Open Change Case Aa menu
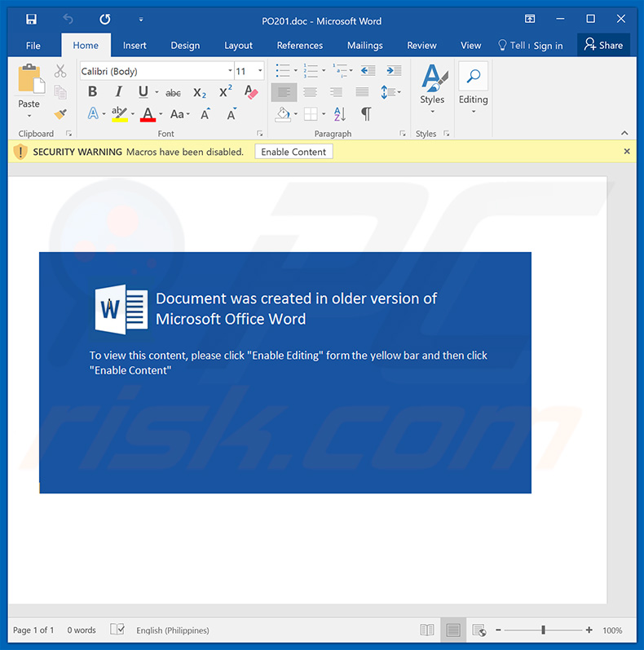The width and height of the screenshot is (644, 650). click(179, 113)
